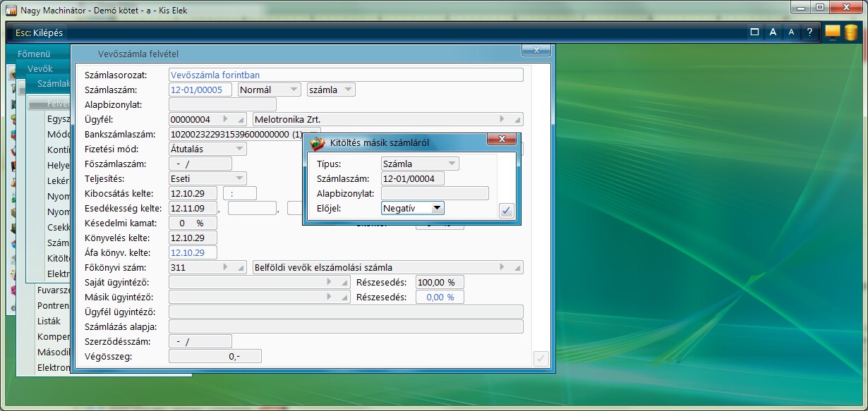Expand the Másik ügyintéző lookup arrow

pyautogui.click(x=329, y=297)
